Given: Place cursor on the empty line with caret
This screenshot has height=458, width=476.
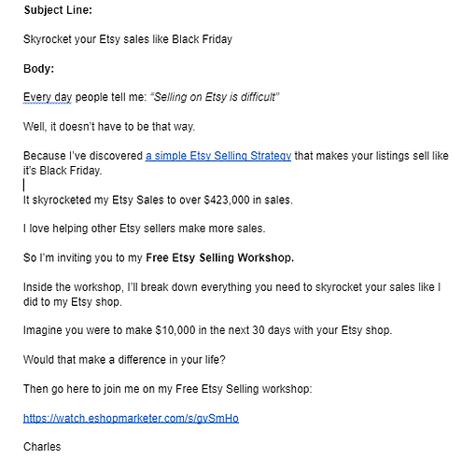Looking at the screenshot, I should [24, 185].
